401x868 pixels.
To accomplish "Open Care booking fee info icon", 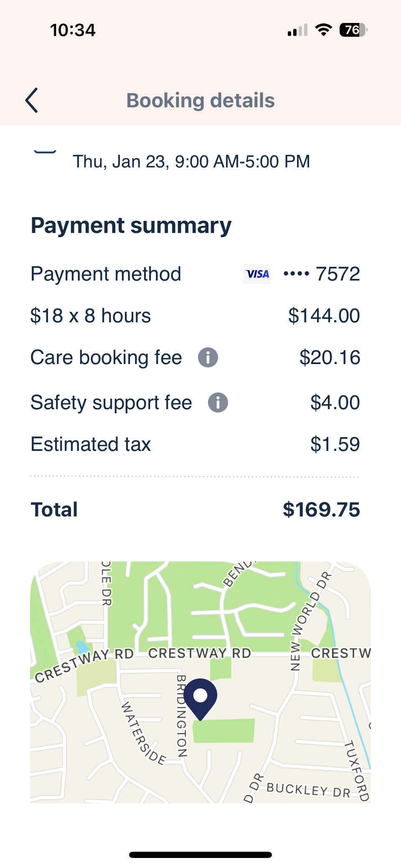I will pyautogui.click(x=208, y=357).
